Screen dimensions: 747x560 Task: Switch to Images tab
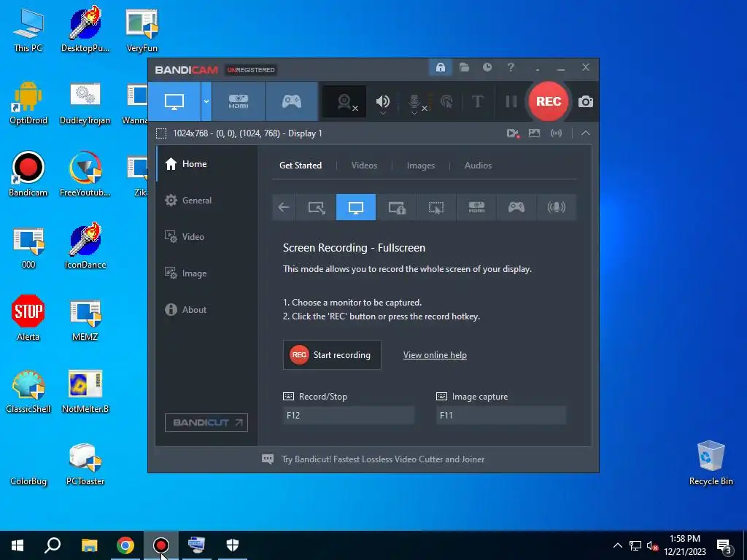coord(421,166)
